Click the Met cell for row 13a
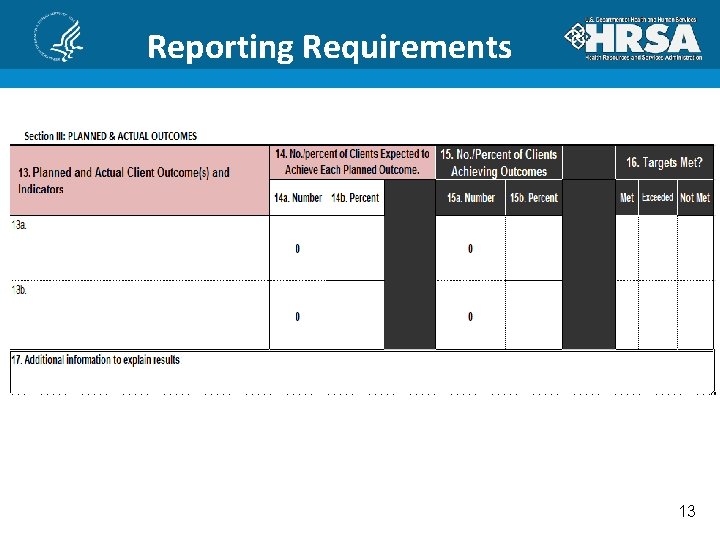 (x=627, y=248)
